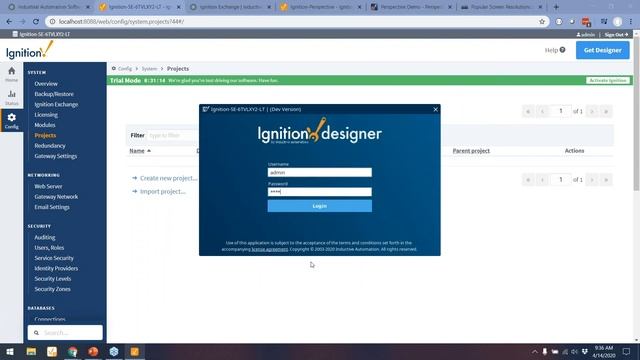Click the Username field in Designer login
Viewport: 640px width, 360px height.
click(320, 172)
